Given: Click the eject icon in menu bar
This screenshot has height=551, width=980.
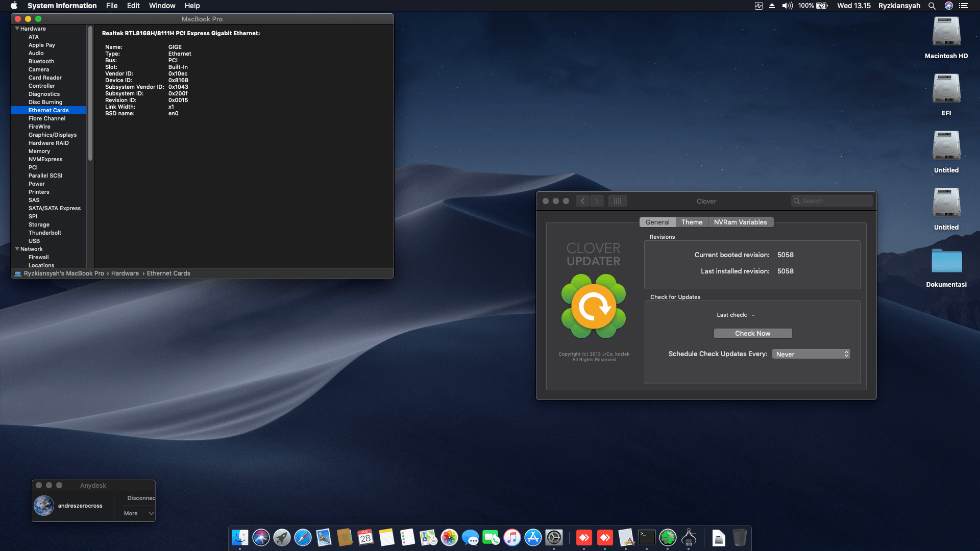Looking at the screenshot, I should (x=772, y=6).
